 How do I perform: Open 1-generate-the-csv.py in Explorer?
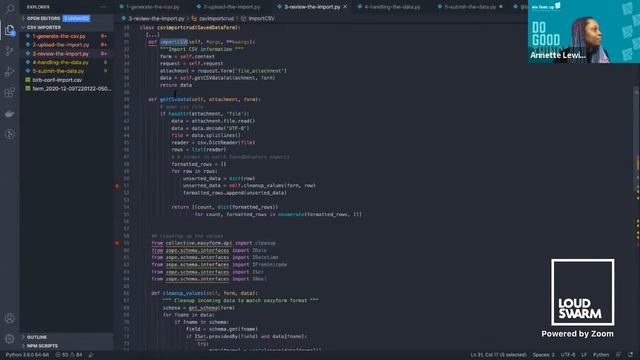tap(67, 36)
